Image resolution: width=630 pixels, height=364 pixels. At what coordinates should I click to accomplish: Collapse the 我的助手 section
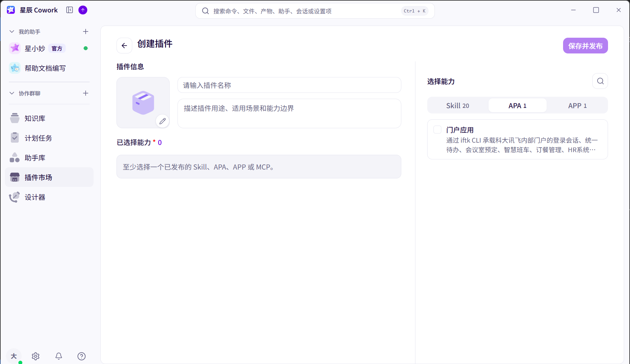coord(12,31)
